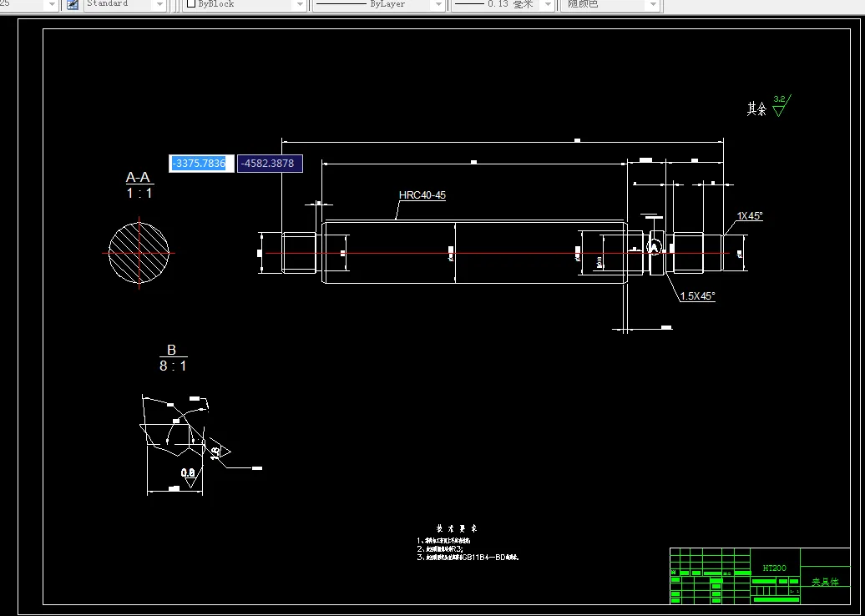Click the -3375.7836 coordinate input field
The image size is (865, 616).
(x=201, y=164)
